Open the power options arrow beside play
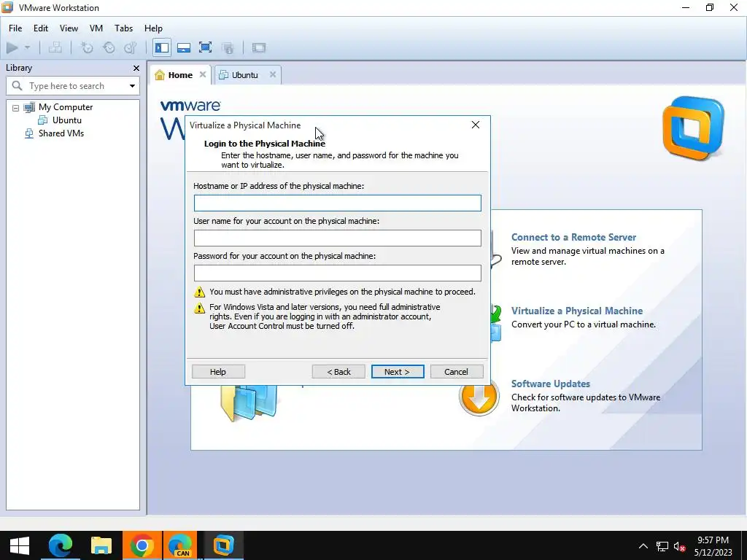The width and height of the screenshot is (747, 560). click(x=27, y=47)
